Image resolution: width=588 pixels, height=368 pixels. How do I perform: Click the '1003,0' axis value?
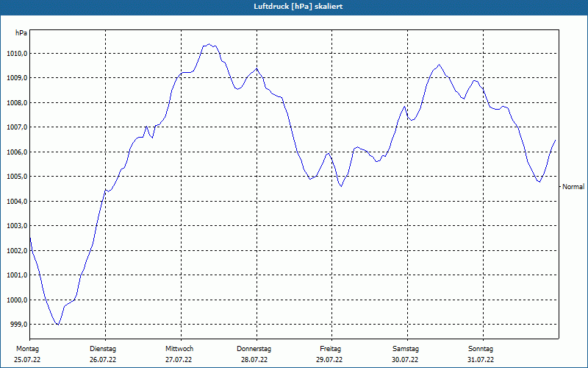17,226
